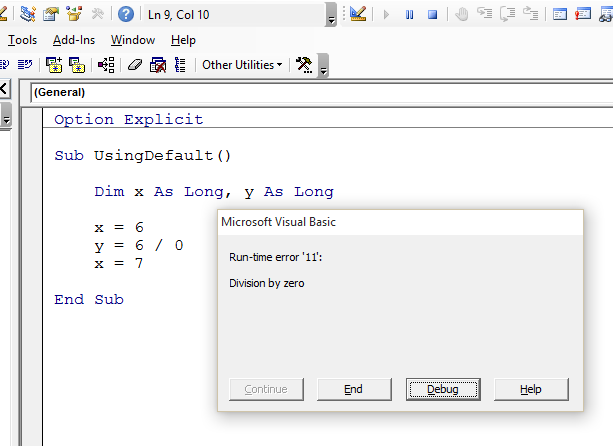
Task: Click the blue Help question mark icon
Action: [x=126, y=14]
